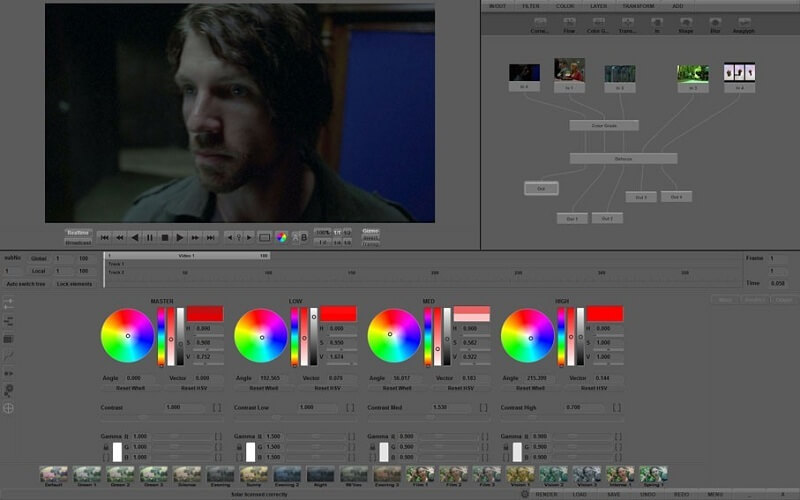Click the safe frame rectangle icon
The width and height of the screenshot is (800, 500).
(264, 238)
